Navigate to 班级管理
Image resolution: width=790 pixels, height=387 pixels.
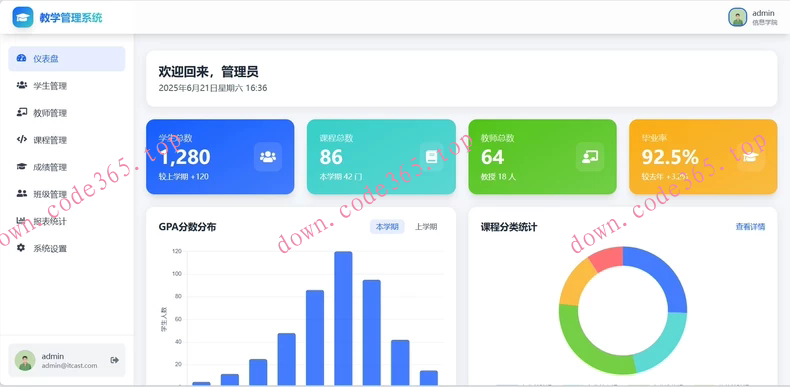pos(67,194)
